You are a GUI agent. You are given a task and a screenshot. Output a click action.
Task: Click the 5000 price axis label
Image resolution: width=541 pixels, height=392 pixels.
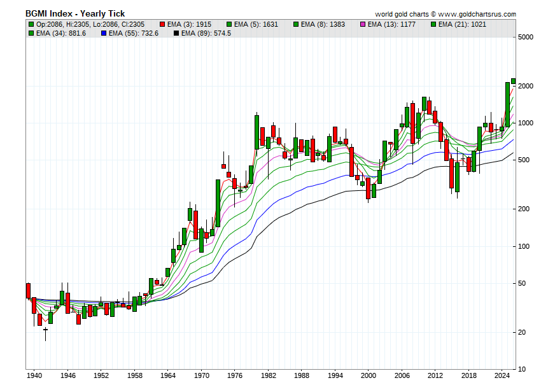tap(526, 38)
